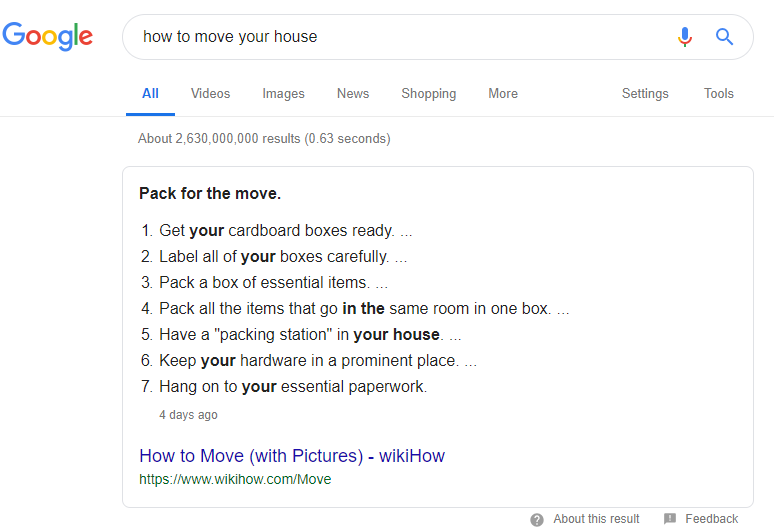This screenshot has height=530, width=774.
Task: Click the About this result question-mark icon
Action: (537, 520)
